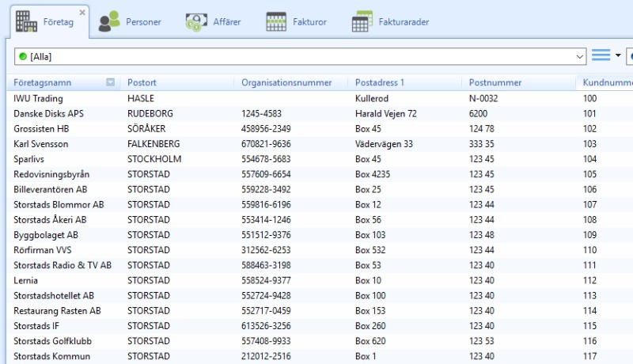
Task: Click the Företag building icon
Action: [x=26, y=21]
